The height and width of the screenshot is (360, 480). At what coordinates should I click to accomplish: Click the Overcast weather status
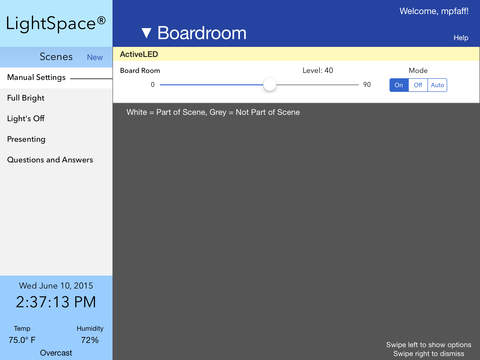click(x=56, y=353)
